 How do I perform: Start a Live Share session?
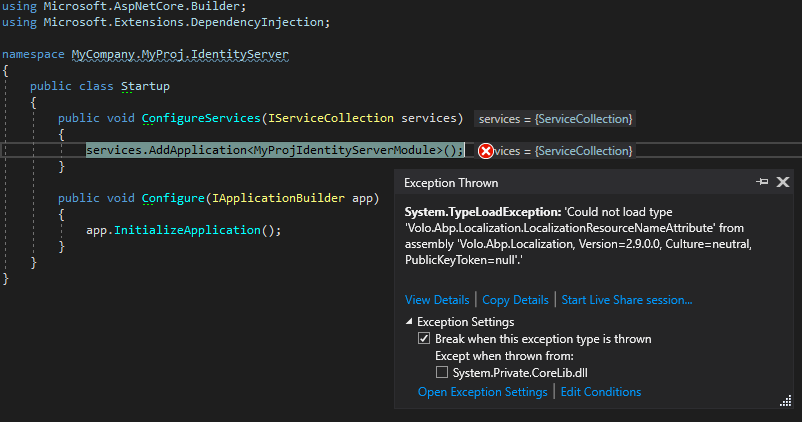coord(626,299)
